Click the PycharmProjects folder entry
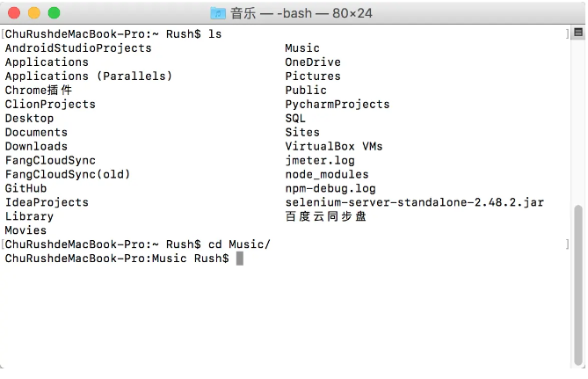Image resolution: width=588 pixels, height=379 pixels. (x=338, y=104)
